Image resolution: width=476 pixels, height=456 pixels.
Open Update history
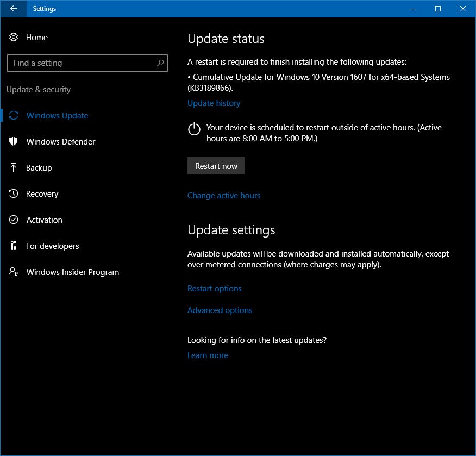click(214, 103)
